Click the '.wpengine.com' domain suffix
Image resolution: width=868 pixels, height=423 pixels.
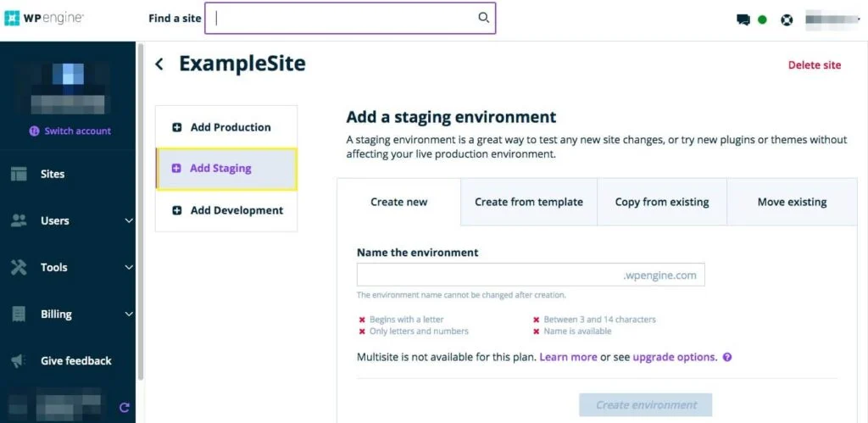pyautogui.click(x=659, y=276)
